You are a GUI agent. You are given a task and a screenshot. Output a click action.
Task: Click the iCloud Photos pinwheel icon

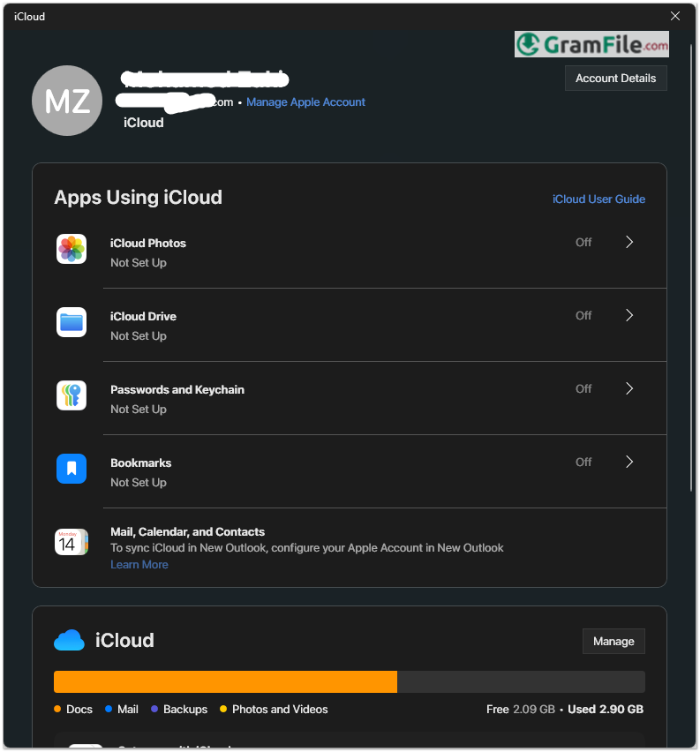(72, 249)
